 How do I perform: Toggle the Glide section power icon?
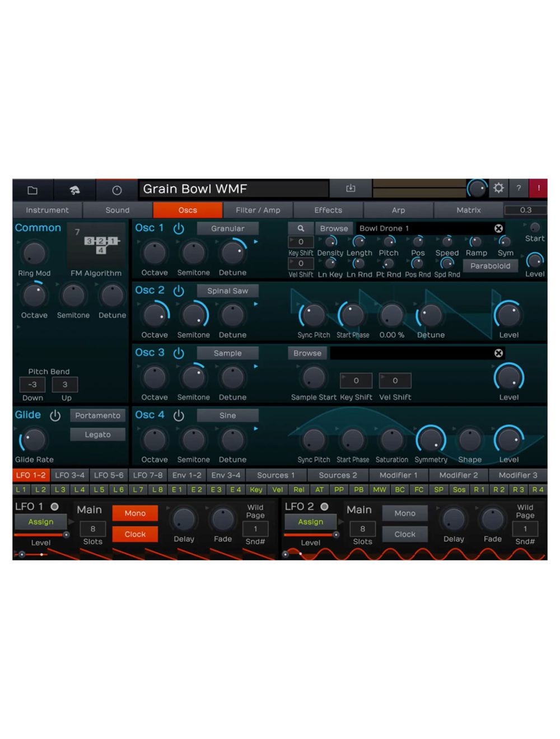pyautogui.click(x=55, y=415)
